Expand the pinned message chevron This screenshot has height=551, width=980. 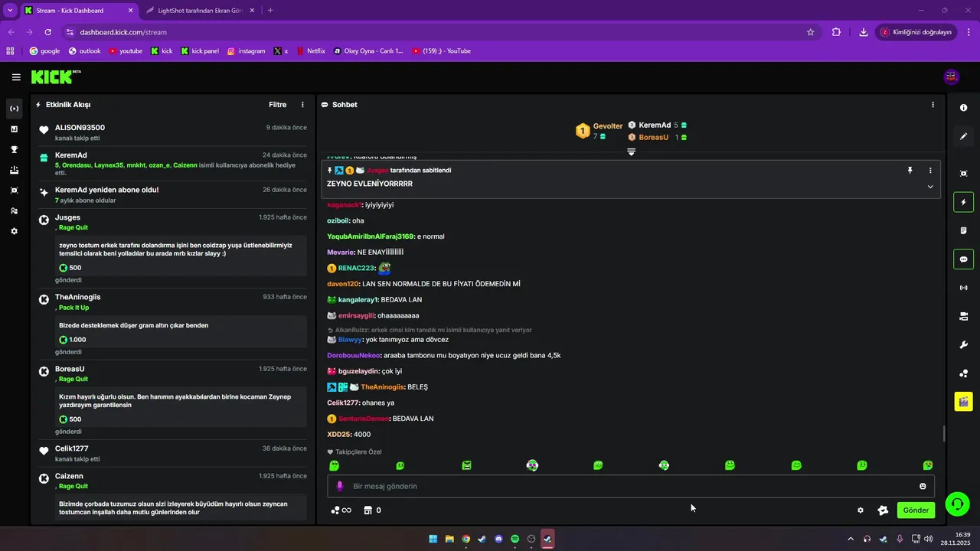pos(930,187)
